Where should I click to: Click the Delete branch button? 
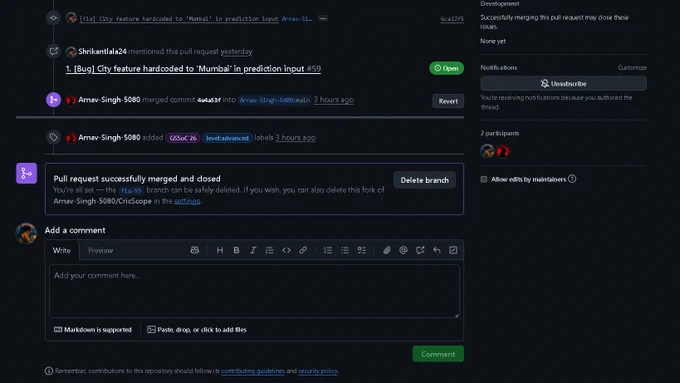pyautogui.click(x=425, y=180)
